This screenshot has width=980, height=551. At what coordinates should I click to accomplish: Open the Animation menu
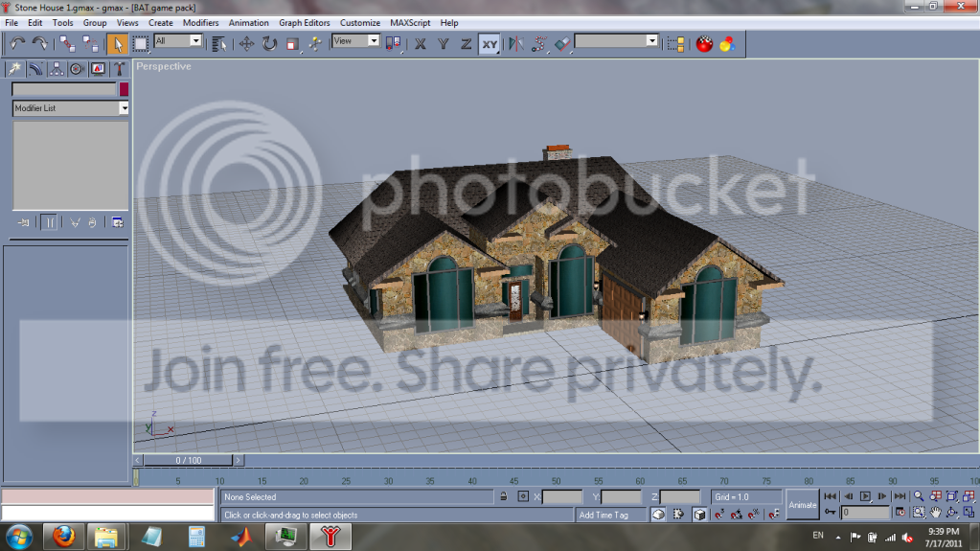coord(249,22)
